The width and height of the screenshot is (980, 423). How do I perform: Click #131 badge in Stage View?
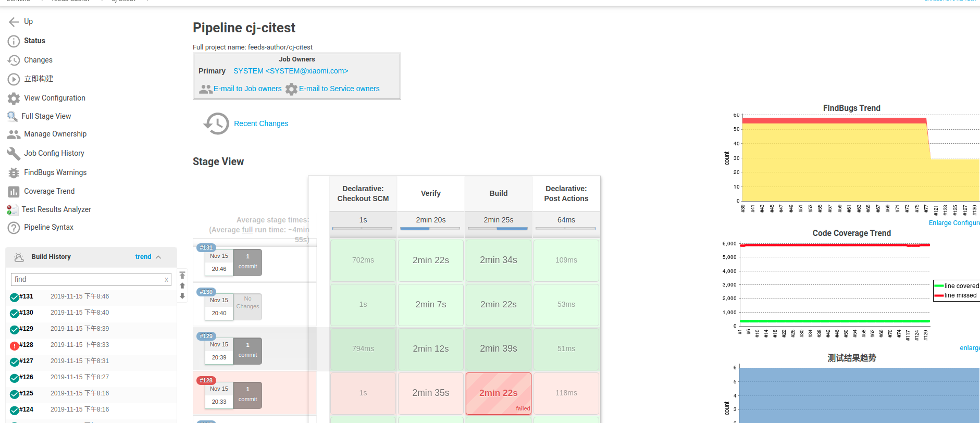click(206, 247)
